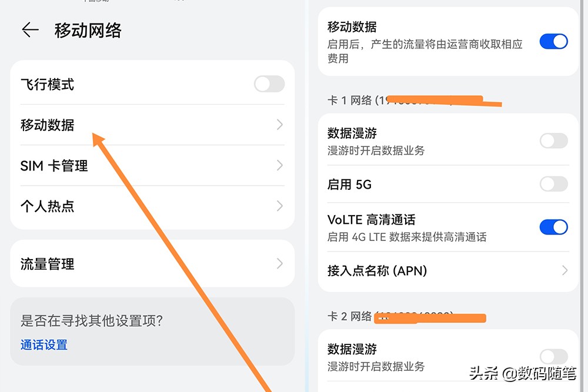Expand the 移动数据 chevron arrow
The height and width of the screenshot is (392, 588).
pos(280,125)
